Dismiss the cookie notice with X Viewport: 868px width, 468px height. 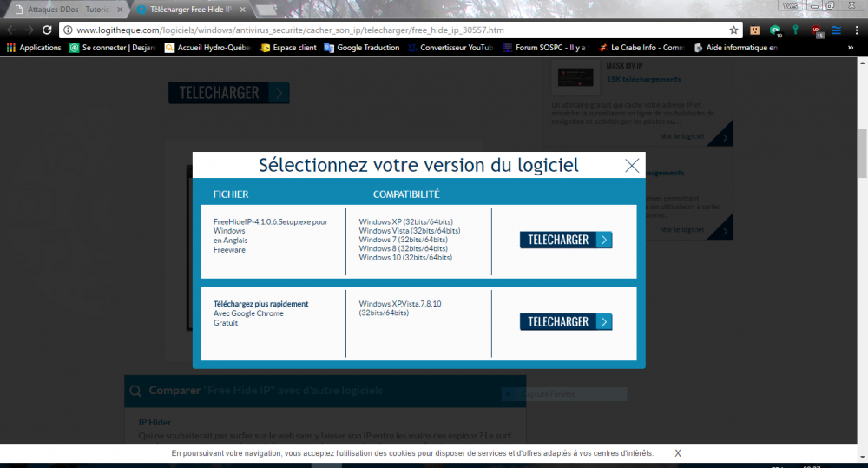coord(678,453)
